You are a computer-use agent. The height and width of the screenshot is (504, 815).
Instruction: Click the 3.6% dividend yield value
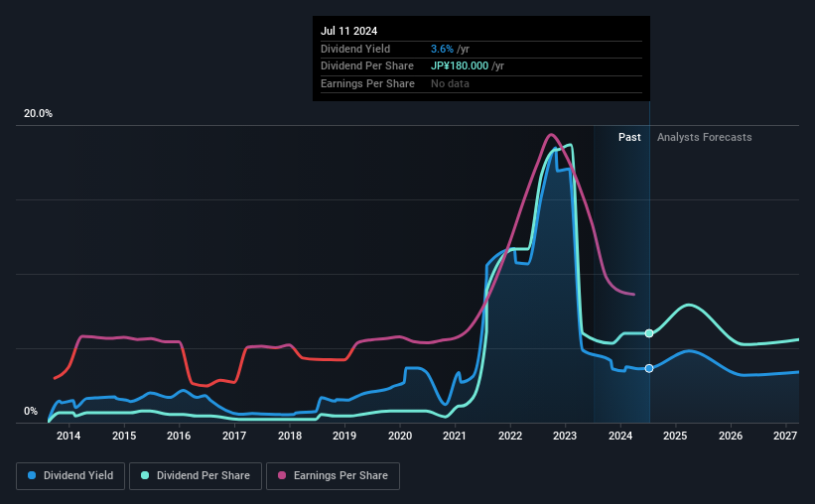tap(442, 49)
